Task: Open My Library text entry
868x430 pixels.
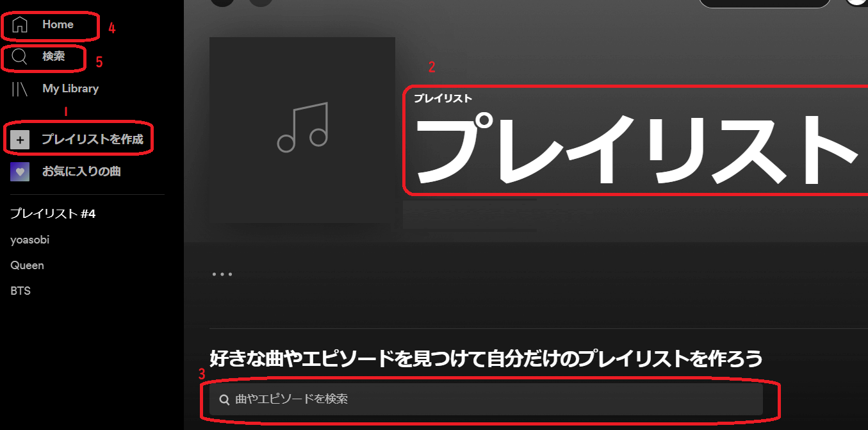Action: [70, 88]
